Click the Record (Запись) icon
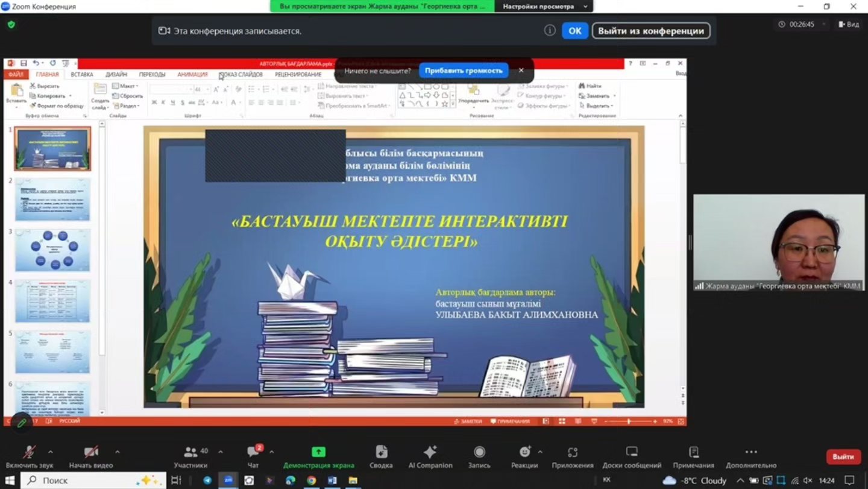This screenshot has width=868, height=489. click(479, 452)
